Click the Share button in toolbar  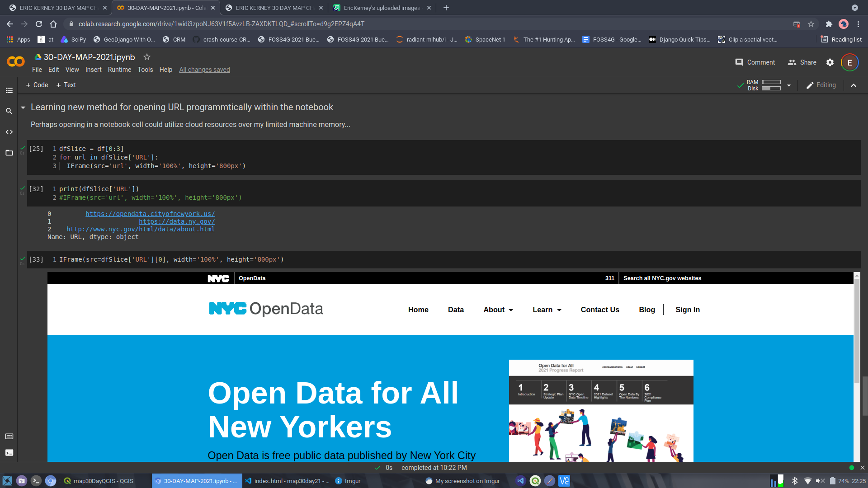(808, 62)
